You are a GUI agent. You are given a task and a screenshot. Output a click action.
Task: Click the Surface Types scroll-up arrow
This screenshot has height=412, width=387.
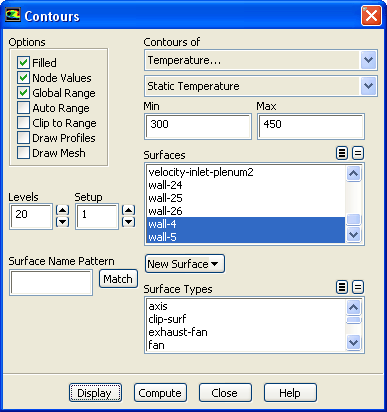pos(353,307)
